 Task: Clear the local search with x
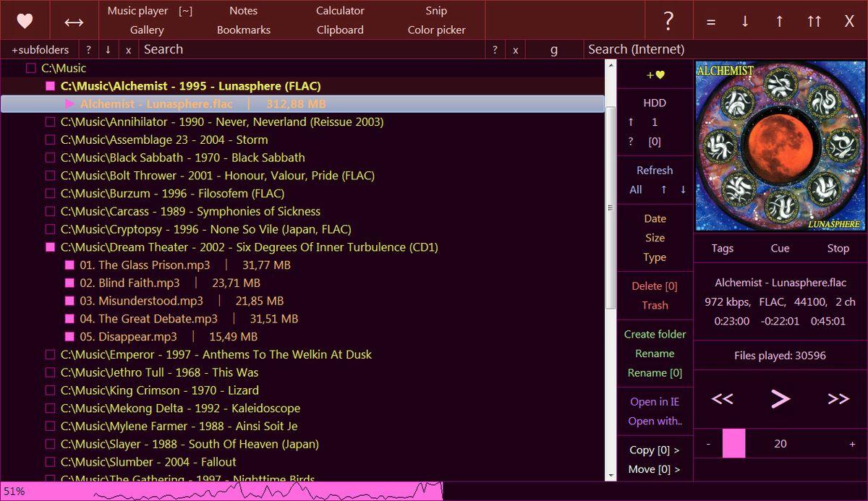[128, 50]
